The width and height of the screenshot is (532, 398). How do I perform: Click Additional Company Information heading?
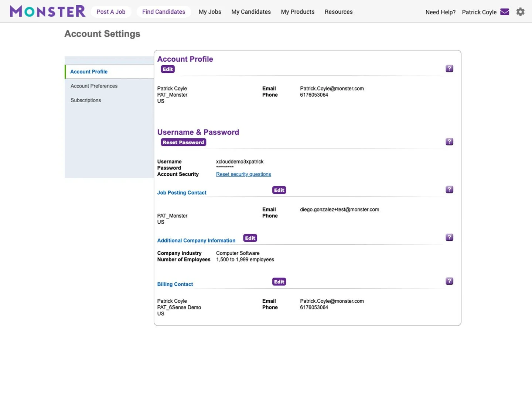196,241
